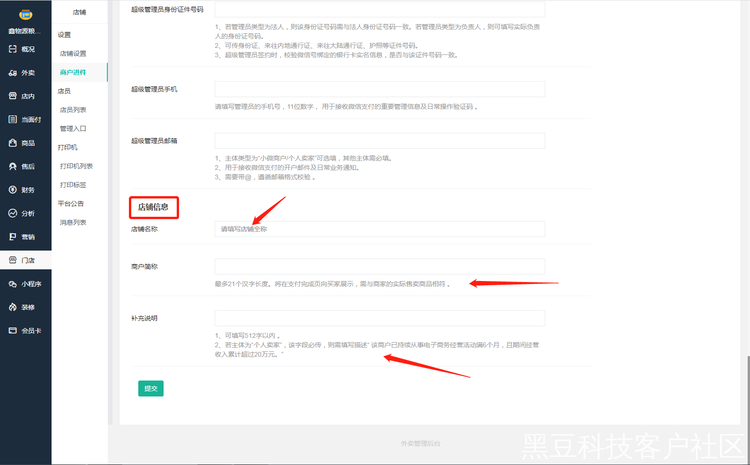Click the 店铺 title at top of submenu

(79, 12)
